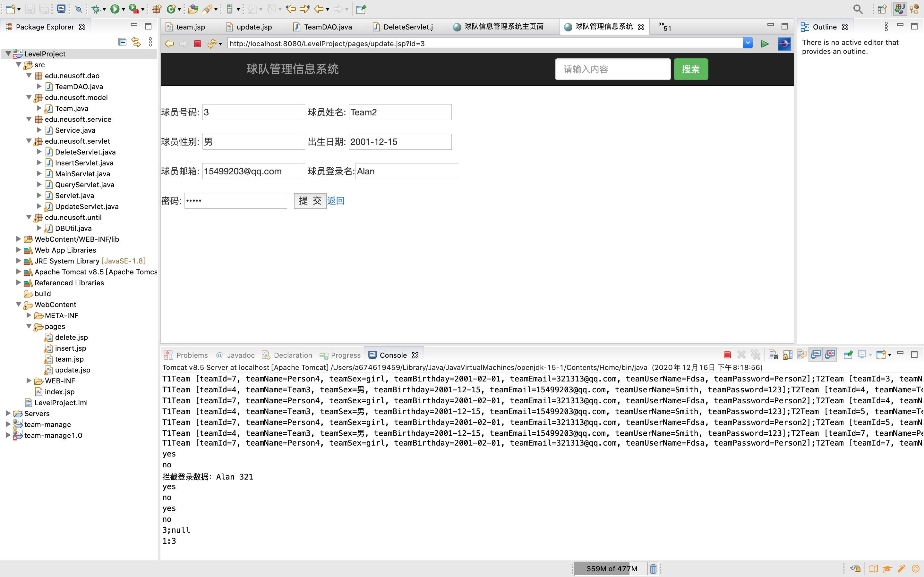Select UpdateServlet.java in the tree

pyautogui.click(x=86, y=206)
